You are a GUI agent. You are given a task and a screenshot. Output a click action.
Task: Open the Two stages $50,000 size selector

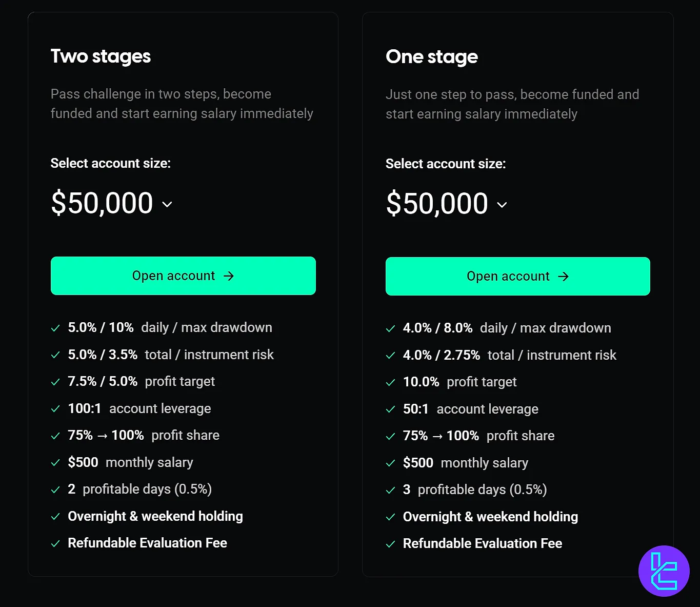coord(102,203)
